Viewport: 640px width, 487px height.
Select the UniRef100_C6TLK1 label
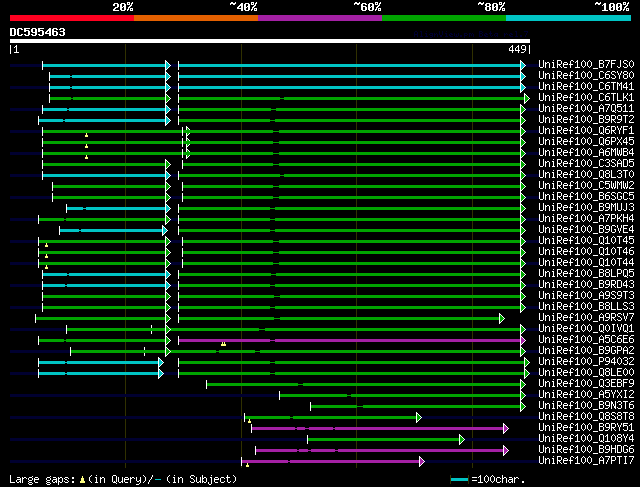586,98
